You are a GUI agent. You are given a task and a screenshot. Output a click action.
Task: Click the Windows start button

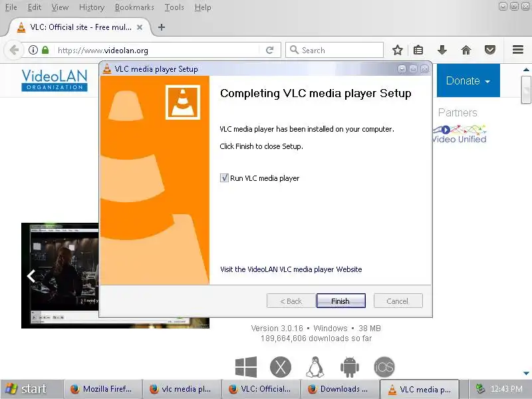click(31, 389)
